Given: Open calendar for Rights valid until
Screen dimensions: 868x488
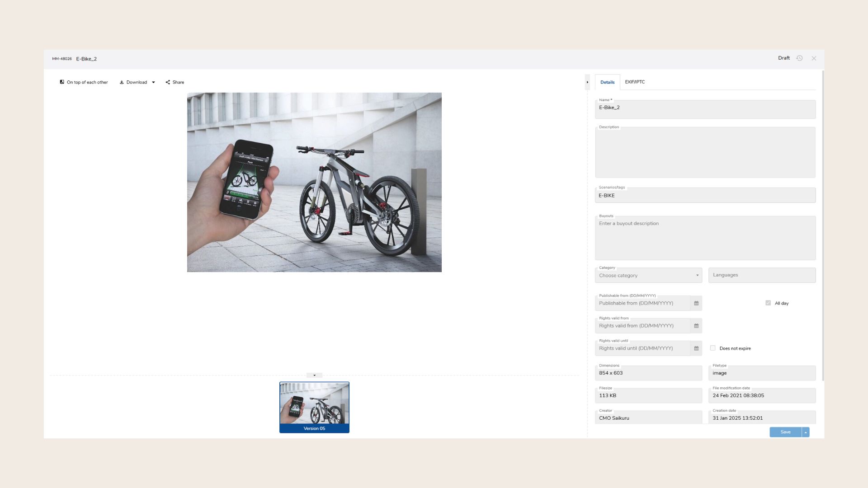Looking at the screenshot, I should point(696,348).
